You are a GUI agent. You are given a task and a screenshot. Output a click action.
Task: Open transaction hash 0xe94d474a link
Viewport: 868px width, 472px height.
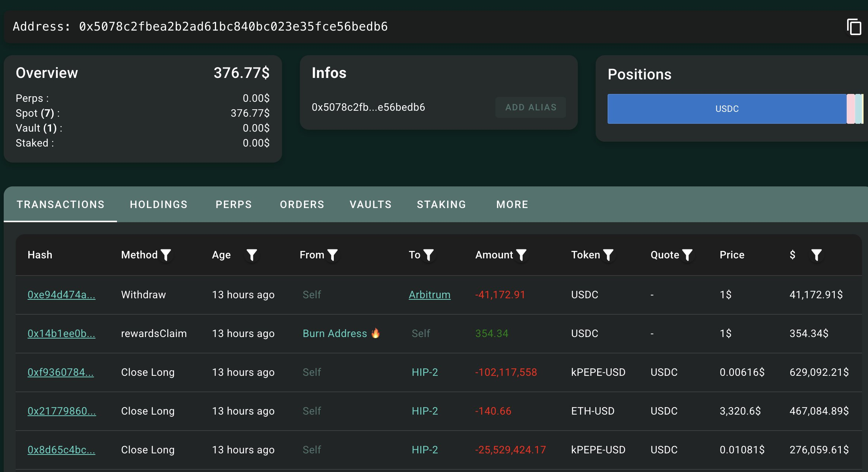pos(61,295)
